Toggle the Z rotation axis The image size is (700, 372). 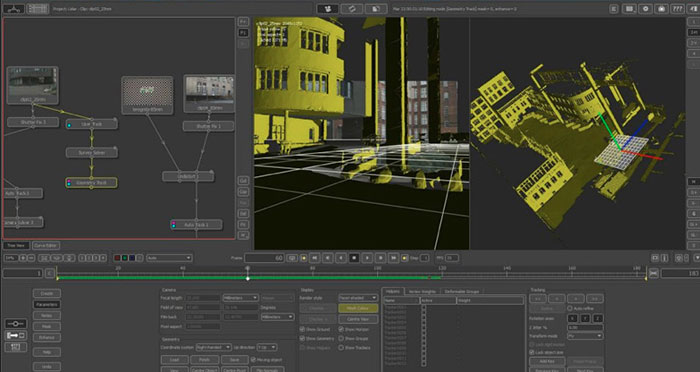click(598, 318)
